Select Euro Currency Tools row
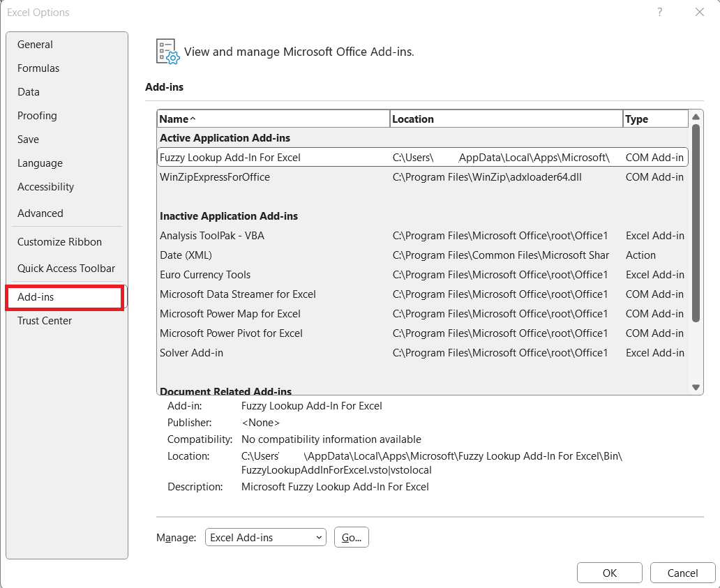This screenshot has width=720, height=588. (x=423, y=275)
